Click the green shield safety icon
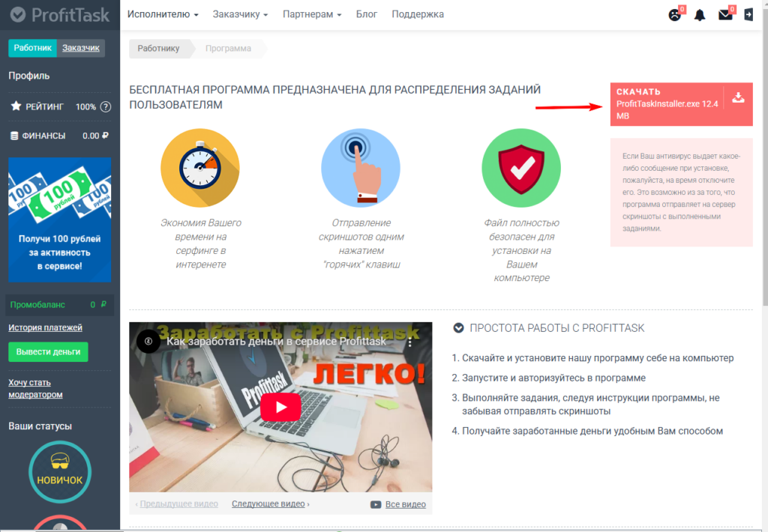 point(521,168)
